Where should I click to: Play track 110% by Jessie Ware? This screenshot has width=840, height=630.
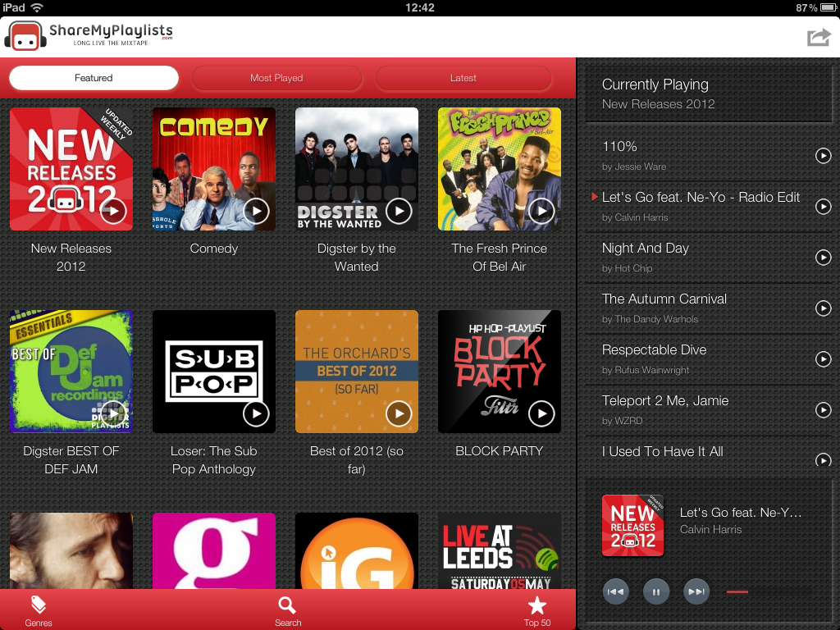click(x=824, y=156)
